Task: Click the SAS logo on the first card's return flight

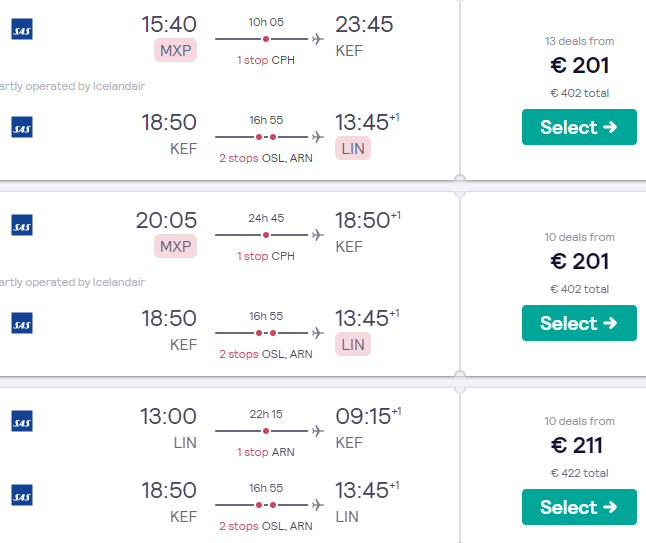Action: (22, 127)
